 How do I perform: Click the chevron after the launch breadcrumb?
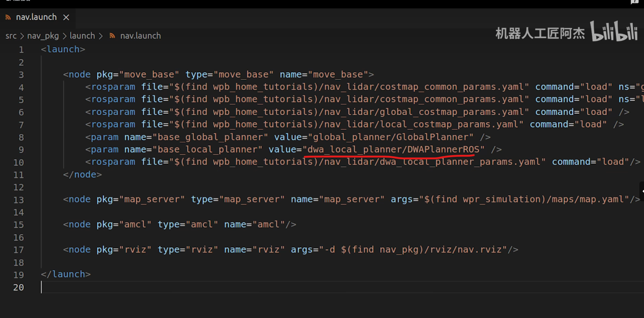(101, 36)
